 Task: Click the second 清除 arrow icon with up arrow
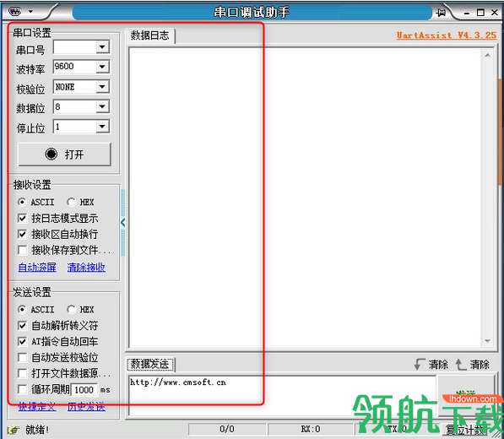pos(460,365)
